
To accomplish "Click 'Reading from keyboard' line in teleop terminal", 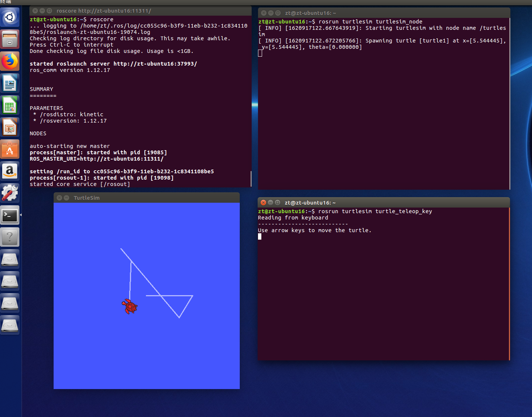I will pos(293,218).
